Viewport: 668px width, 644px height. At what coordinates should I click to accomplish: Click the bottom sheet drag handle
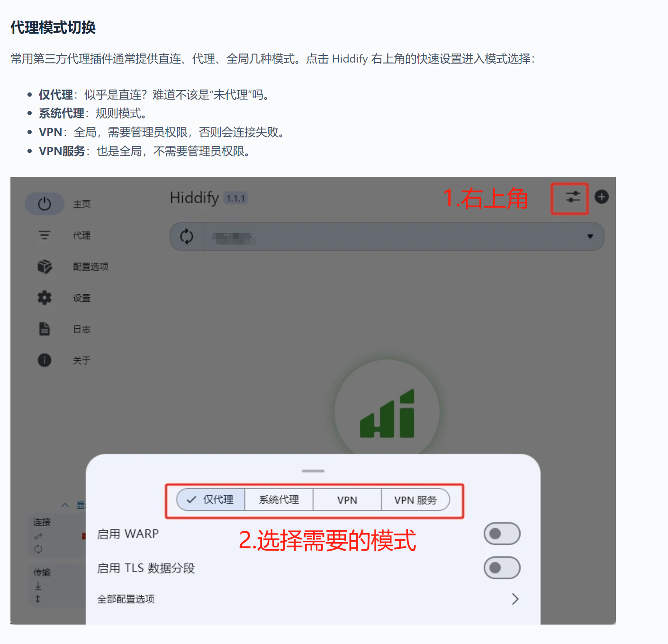313,471
